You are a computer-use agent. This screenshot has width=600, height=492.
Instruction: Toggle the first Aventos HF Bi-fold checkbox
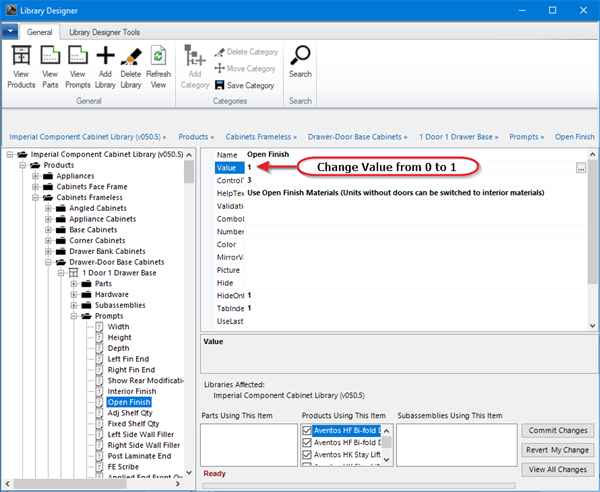307,430
